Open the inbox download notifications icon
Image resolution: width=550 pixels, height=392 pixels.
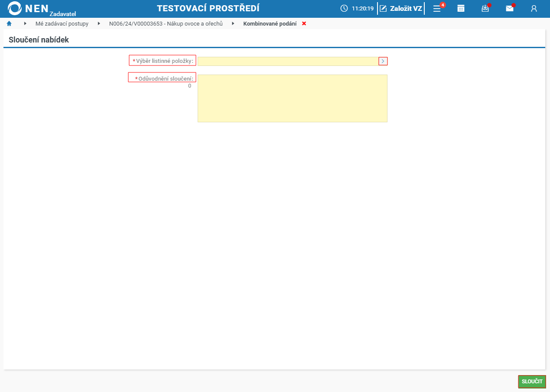tap(485, 8)
